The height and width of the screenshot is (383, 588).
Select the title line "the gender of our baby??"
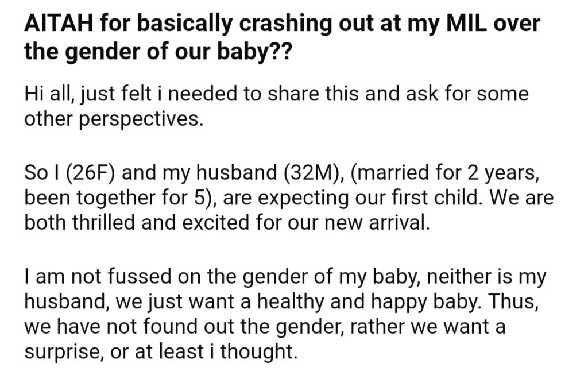pos(157,51)
